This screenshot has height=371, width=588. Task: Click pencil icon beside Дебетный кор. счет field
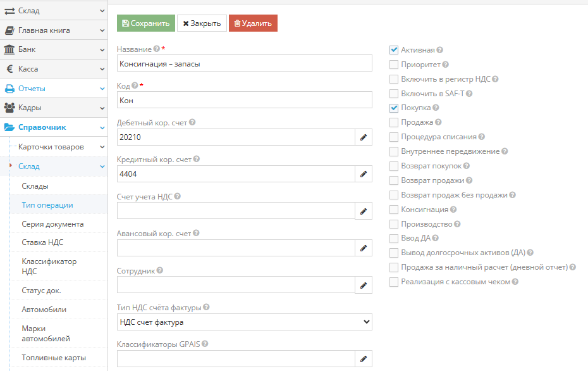(363, 137)
